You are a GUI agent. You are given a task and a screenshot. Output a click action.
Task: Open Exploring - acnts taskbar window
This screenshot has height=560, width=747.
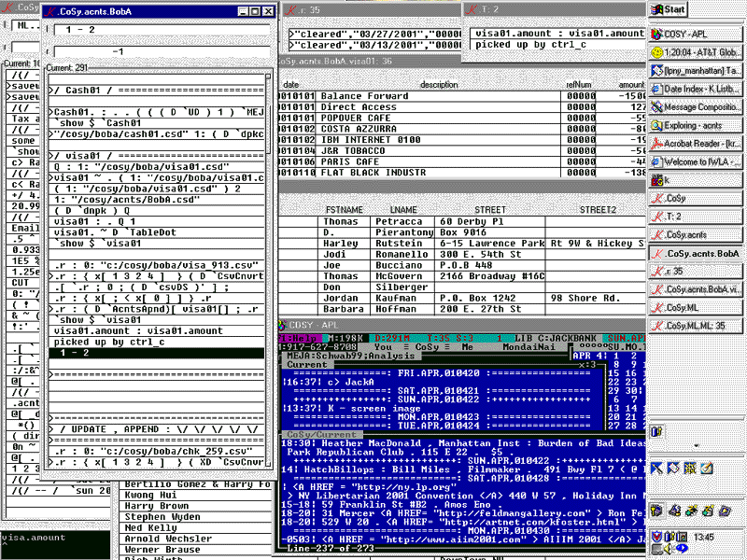(695, 125)
